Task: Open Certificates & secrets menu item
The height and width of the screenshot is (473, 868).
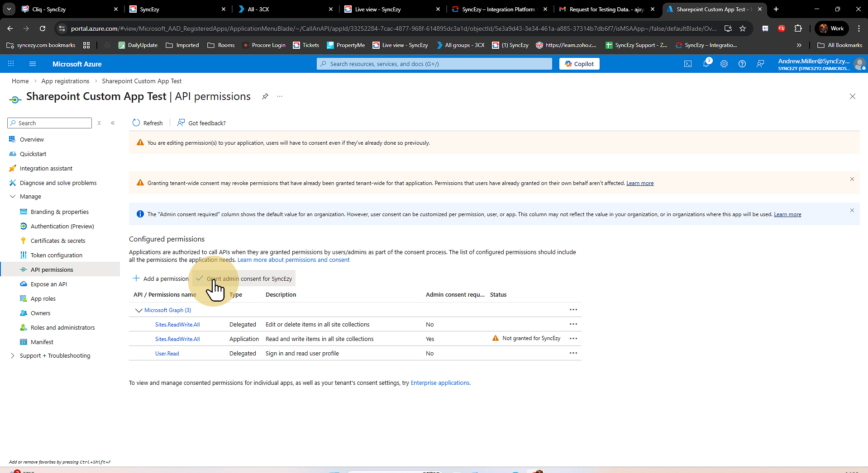Action: pyautogui.click(x=58, y=241)
